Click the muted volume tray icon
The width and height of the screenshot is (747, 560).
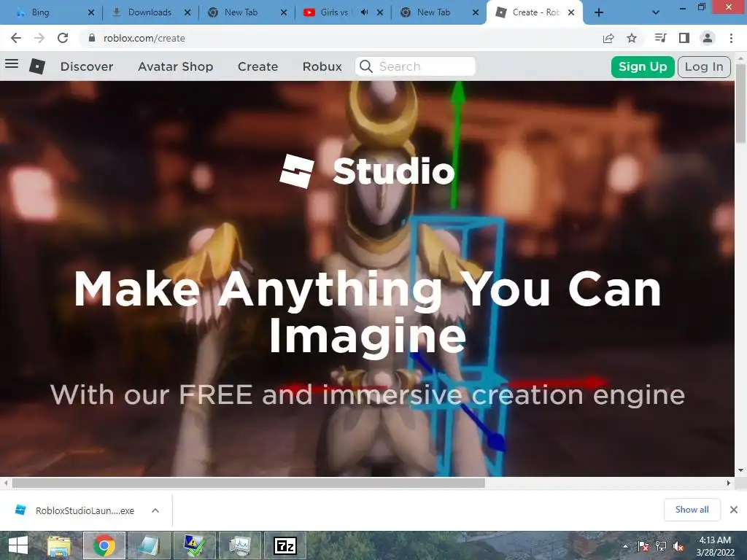678,546
